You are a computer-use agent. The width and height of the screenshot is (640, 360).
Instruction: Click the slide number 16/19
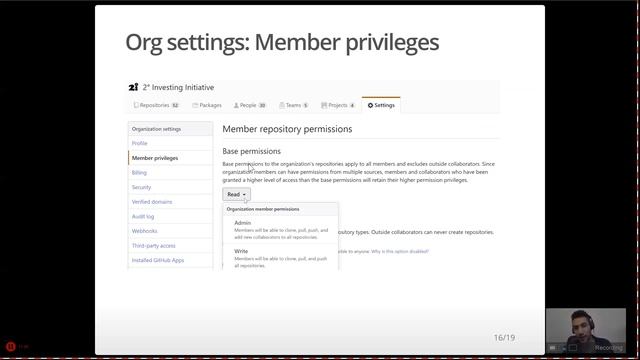(504, 338)
